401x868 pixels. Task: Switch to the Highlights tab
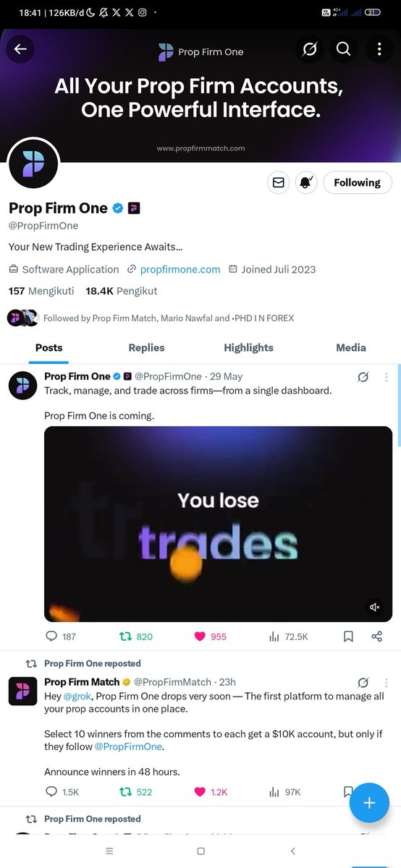pos(248,348)
